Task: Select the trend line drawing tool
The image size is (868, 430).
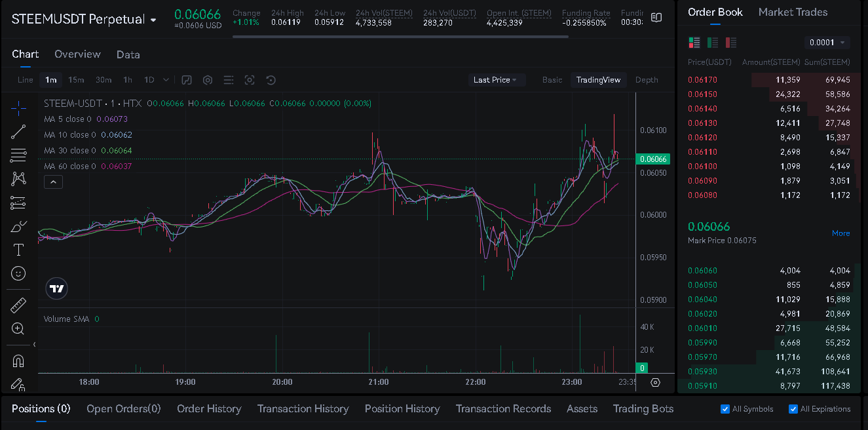Action: tap(18, 132)
